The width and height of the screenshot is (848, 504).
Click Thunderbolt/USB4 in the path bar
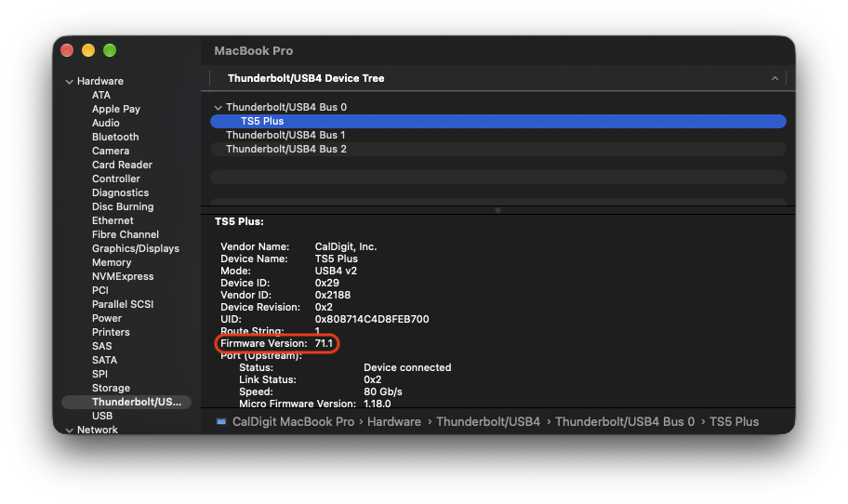coord(488,422)
